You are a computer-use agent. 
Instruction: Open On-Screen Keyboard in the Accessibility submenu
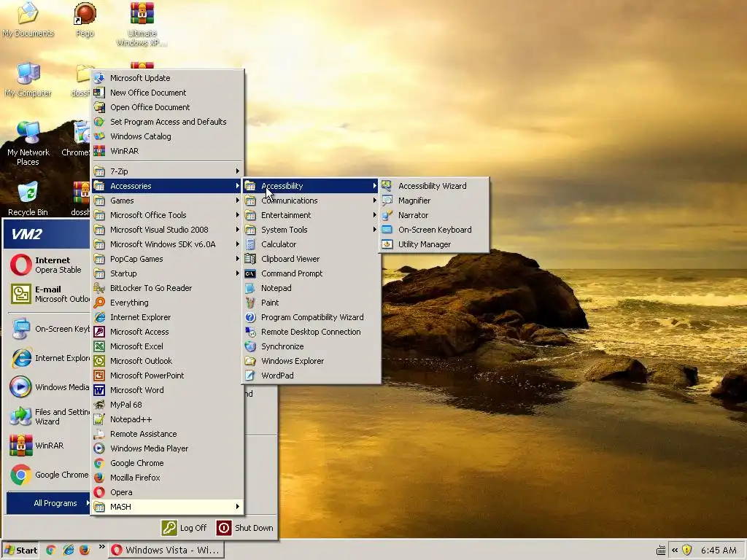[x=434, y=230]
